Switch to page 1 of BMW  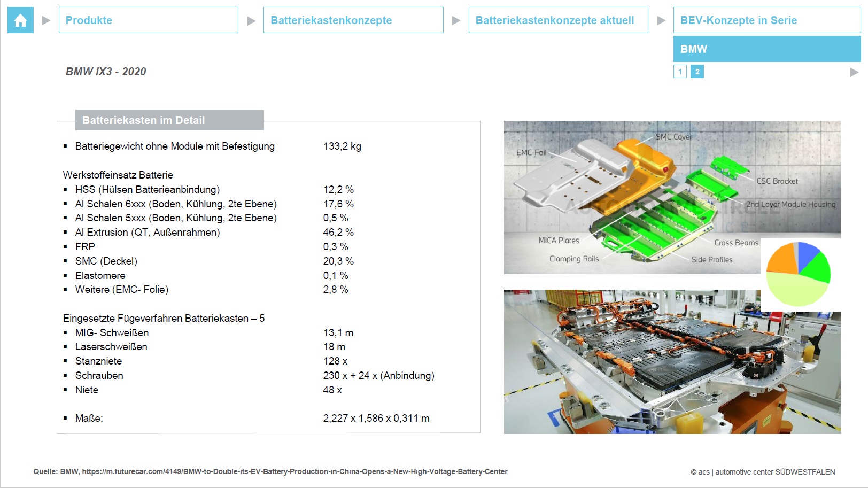click(x=680, y=72)
